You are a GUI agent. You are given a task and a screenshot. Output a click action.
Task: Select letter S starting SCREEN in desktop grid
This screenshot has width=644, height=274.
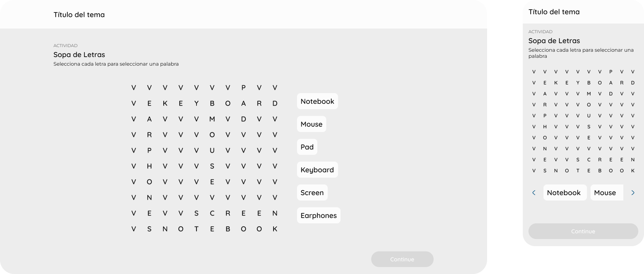click(x=196, y=213)
